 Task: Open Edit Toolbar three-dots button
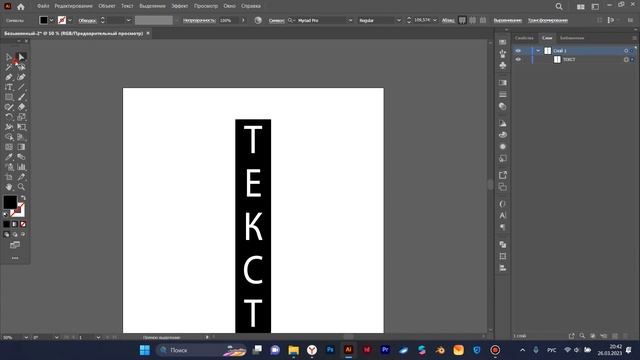(x=15, y=258)
